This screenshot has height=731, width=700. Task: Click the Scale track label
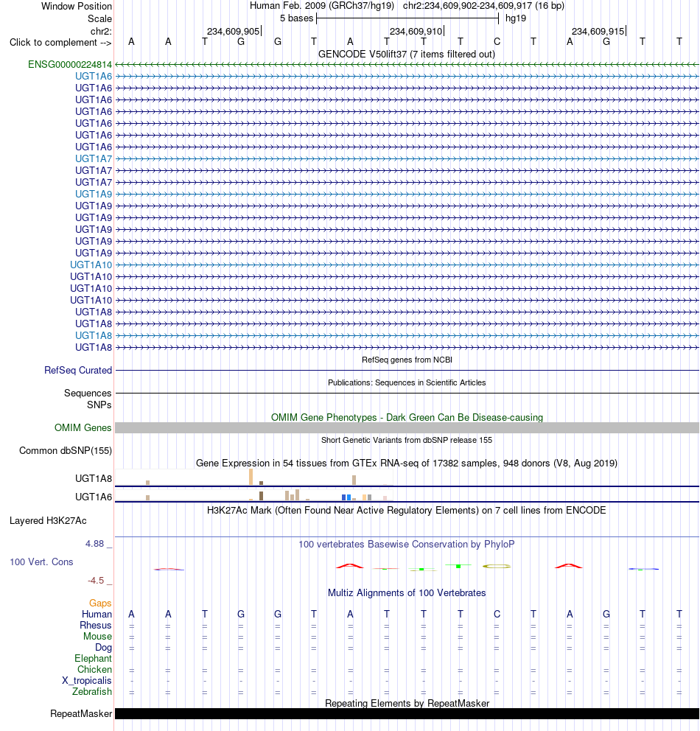99,18
